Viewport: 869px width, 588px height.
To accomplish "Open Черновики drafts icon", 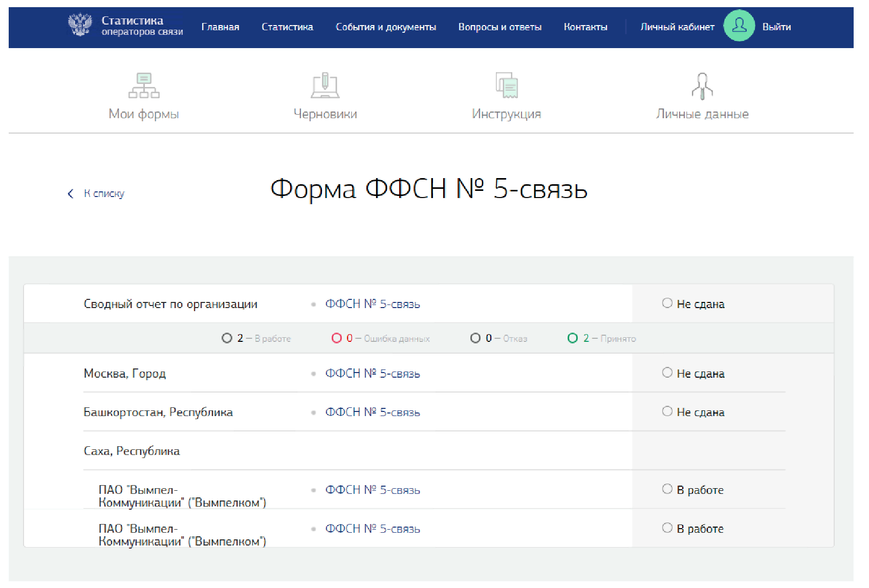I will [x=325, y=85].
